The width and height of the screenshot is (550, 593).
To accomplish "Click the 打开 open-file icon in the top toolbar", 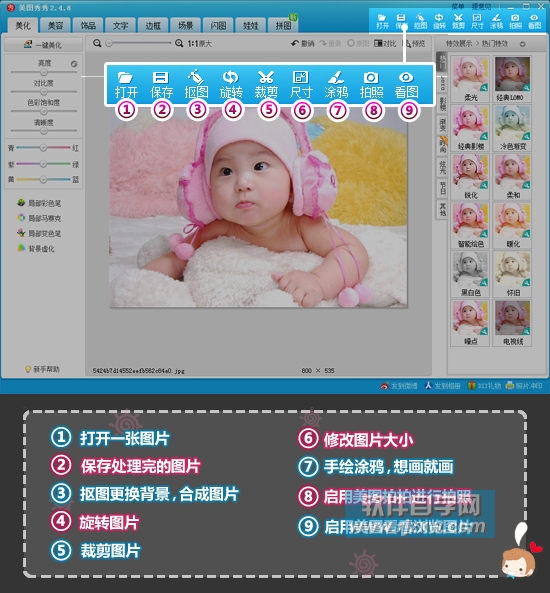I will pyautogui.click(x=382, y=21).
